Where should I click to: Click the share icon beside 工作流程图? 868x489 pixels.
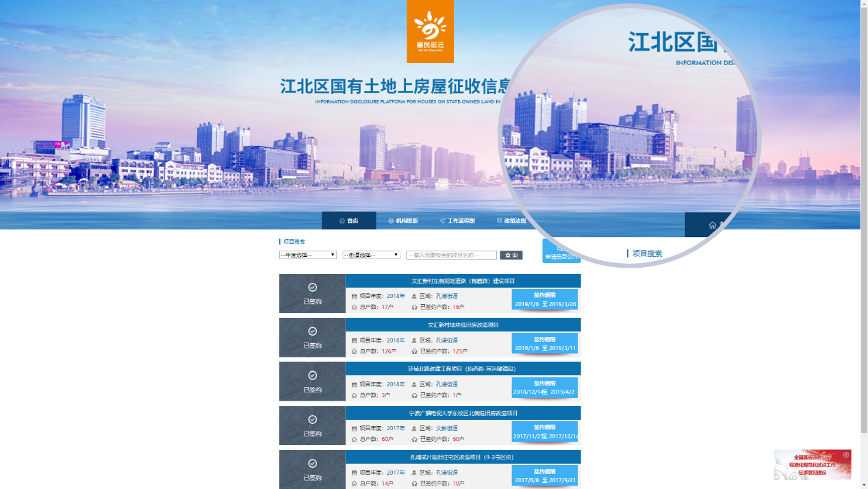coord(442,221)
